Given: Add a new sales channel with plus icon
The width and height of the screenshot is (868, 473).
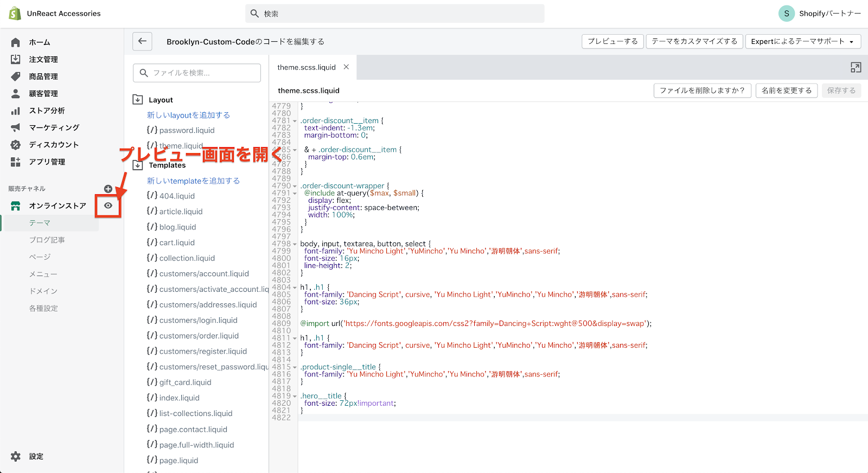Looking at the screenshot, I should (108, 189).
